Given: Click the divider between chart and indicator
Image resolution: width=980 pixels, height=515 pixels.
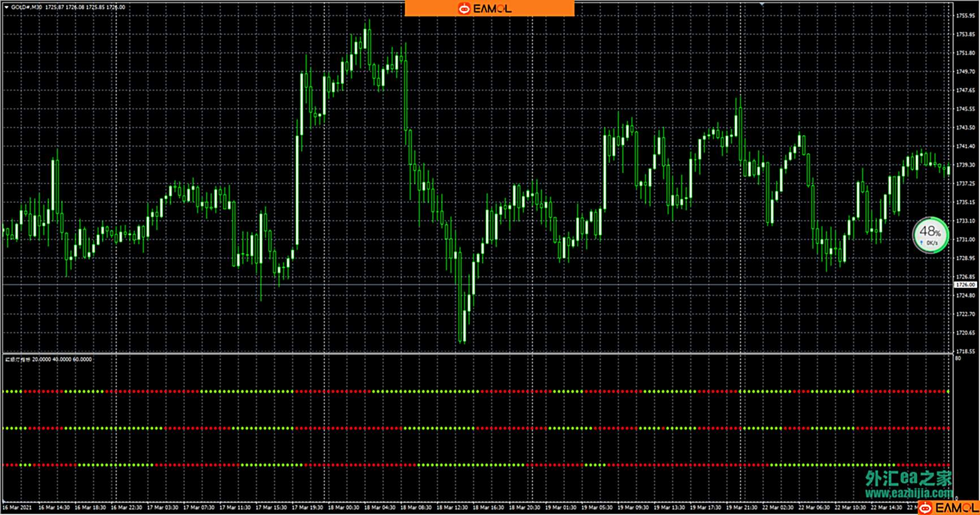Looking at the screenshot, I should (475, 354).
